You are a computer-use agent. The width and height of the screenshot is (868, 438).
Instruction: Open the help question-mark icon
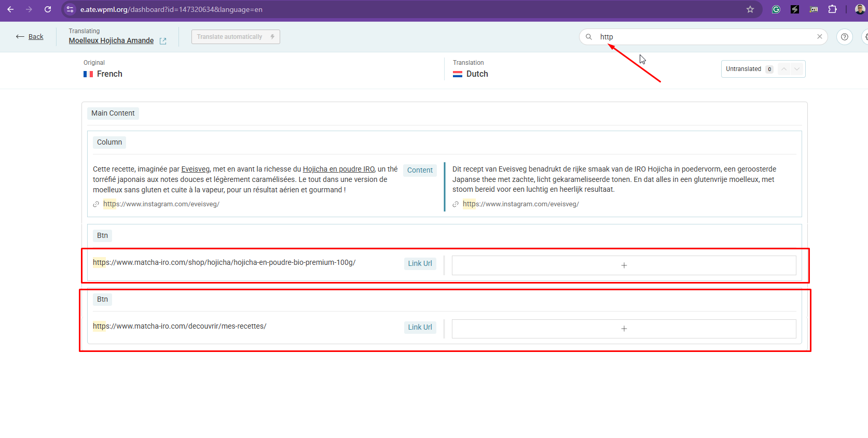845,37
